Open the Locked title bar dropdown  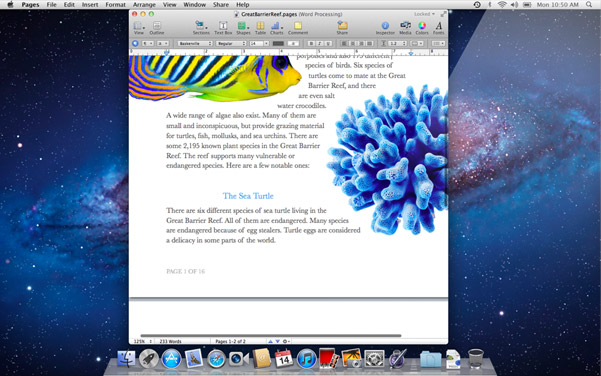(424, 14)
